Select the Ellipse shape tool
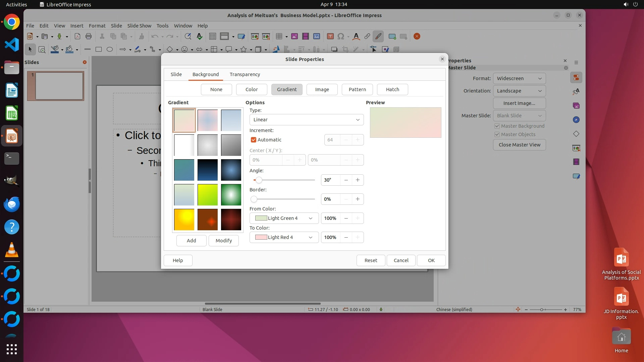Viewport: 644px width, 362px height. (109, 49)
